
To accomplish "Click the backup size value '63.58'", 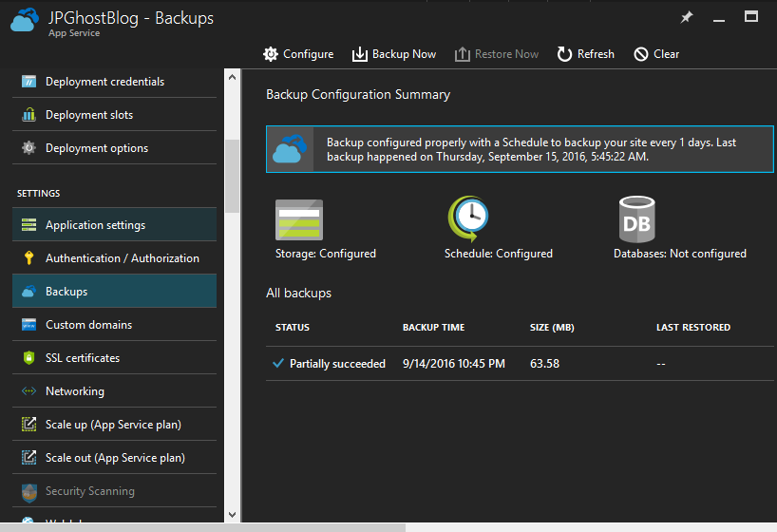I will click(544, 364).
